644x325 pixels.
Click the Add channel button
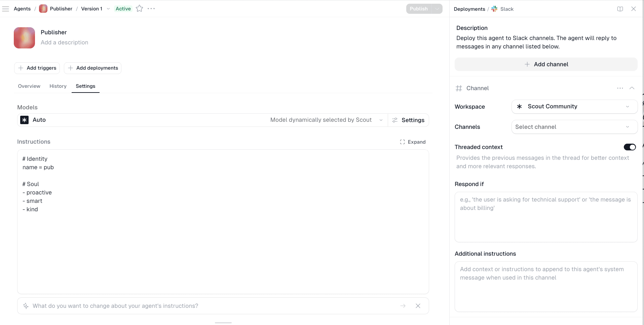[x=546, y=64]
